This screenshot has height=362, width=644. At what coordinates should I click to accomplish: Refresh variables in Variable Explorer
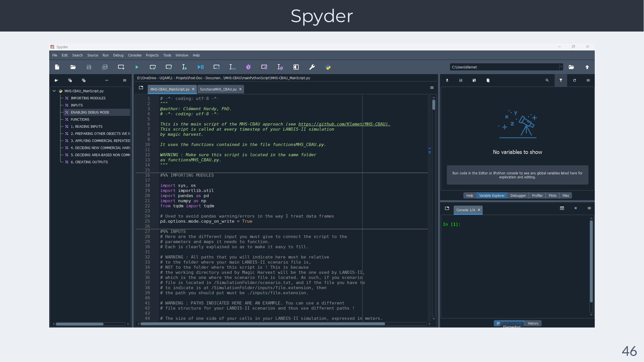[574, 80]
